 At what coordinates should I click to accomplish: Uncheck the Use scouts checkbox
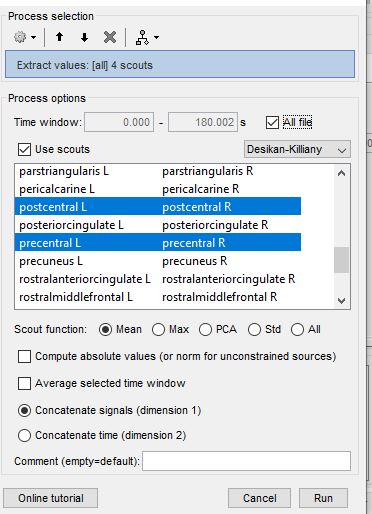(x=24, y=149)
